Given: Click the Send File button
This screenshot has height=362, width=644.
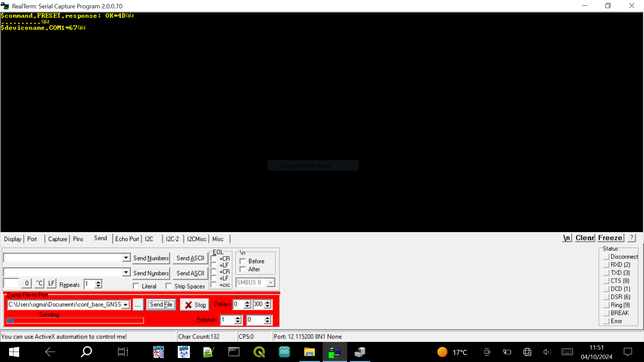Looking at the screenshot, I should [x=161, y=305].
